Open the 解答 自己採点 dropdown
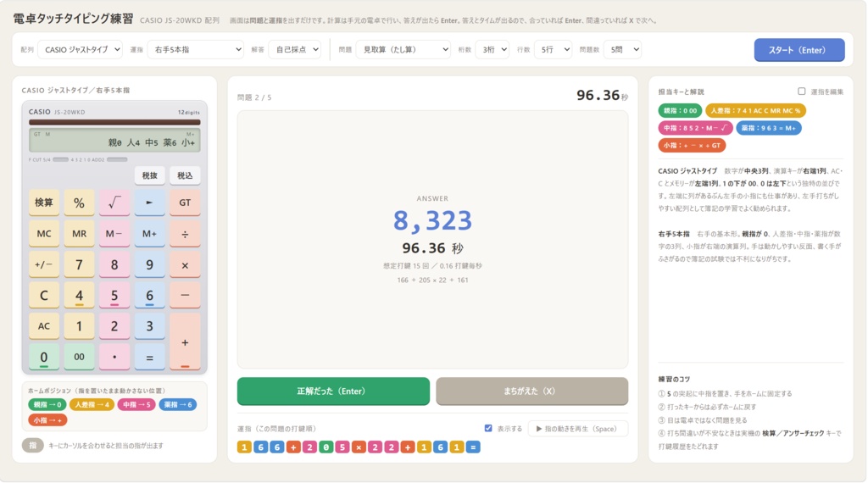868x483 pixels. [x=295, y=49]
